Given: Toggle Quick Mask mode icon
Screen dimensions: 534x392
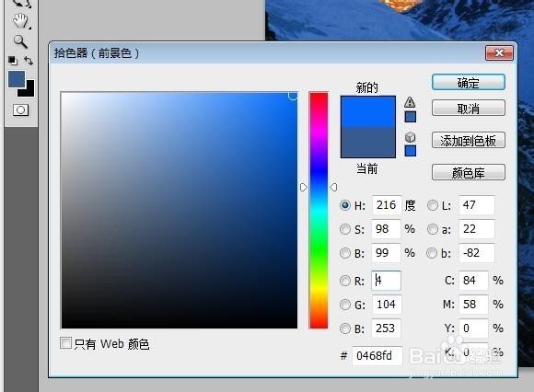Looking at the screenshot, I should coord(20,110).
